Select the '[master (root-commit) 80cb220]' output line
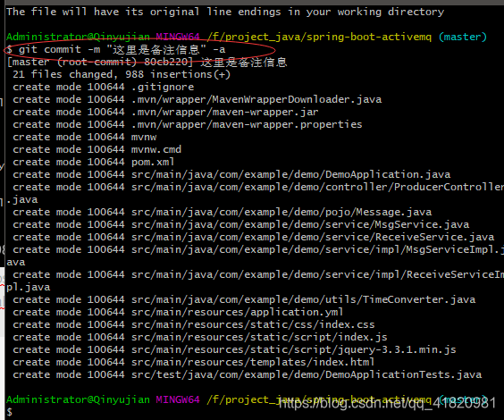504x420 pixels. pos(147,62)
